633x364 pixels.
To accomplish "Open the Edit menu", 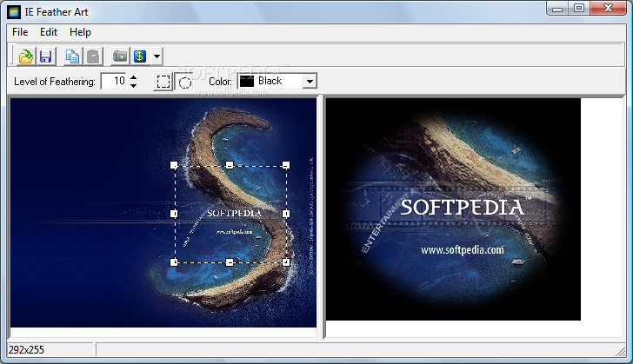I will (49, 32).
